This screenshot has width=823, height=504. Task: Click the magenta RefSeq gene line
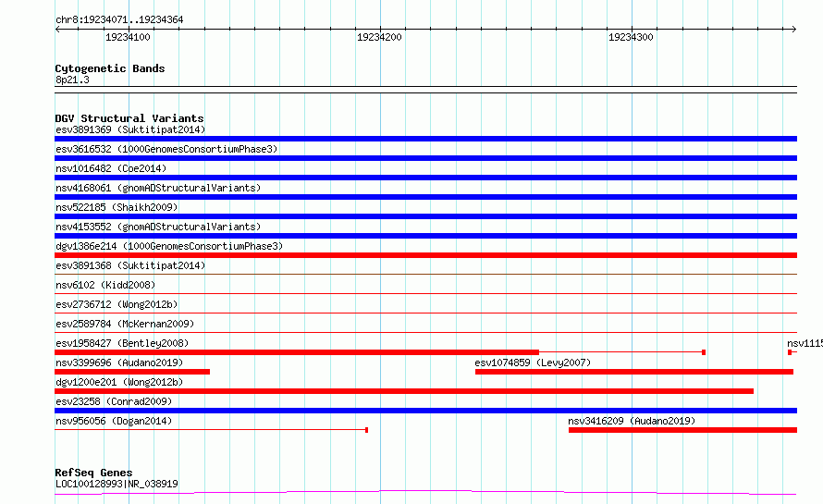[x=425, y=493]
